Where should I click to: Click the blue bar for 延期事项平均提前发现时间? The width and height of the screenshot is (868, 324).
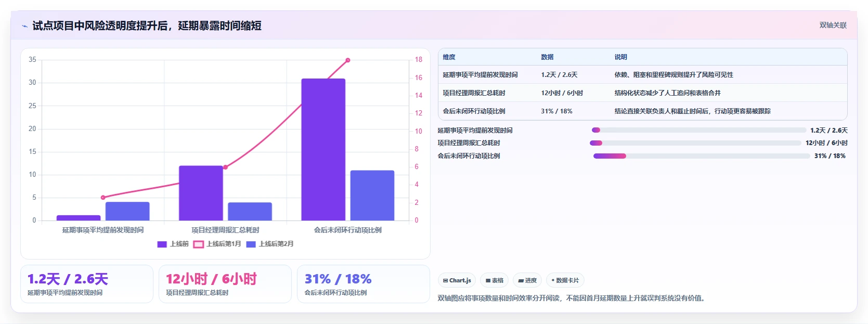pos(127,211)
